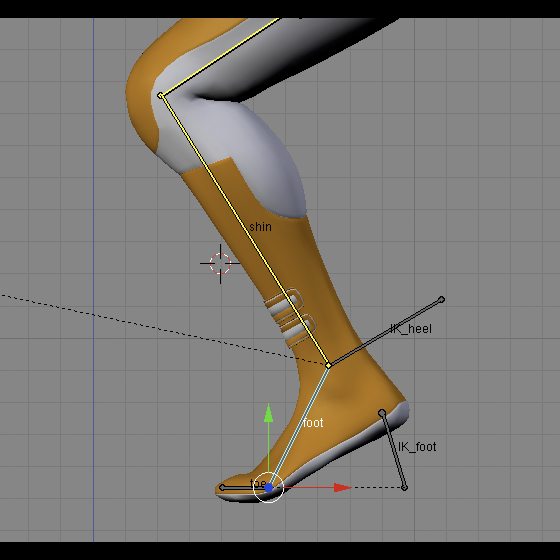Select the IK_heel bone label
The image size is (560, 560).
[x=411, y=329]
